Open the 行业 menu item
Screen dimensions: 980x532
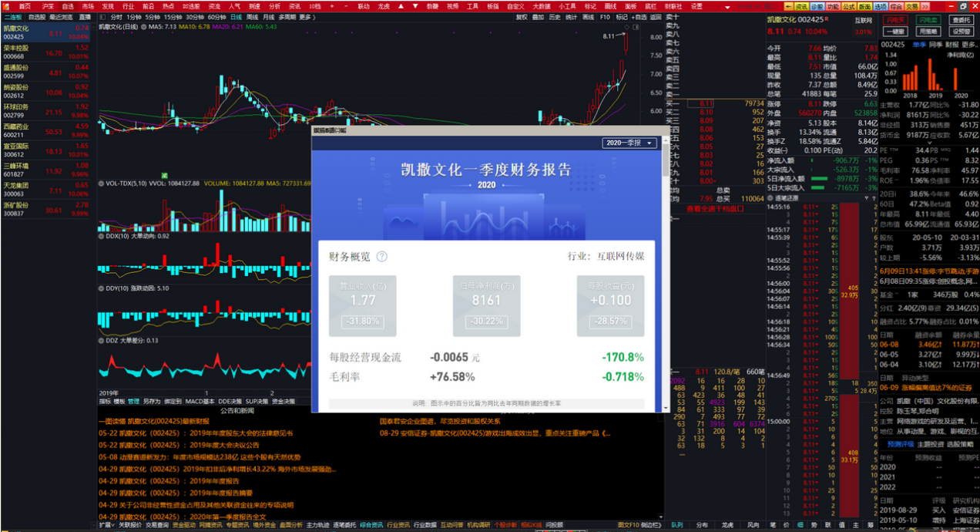click(x=128, y=5)
